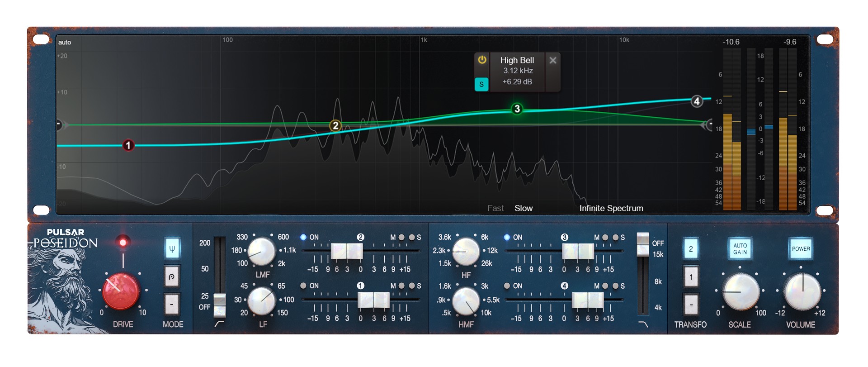The width and height of the screenshot is (868, 367).
Task: Select EQ node 2 on the curve
Action: tap(335, 126)
